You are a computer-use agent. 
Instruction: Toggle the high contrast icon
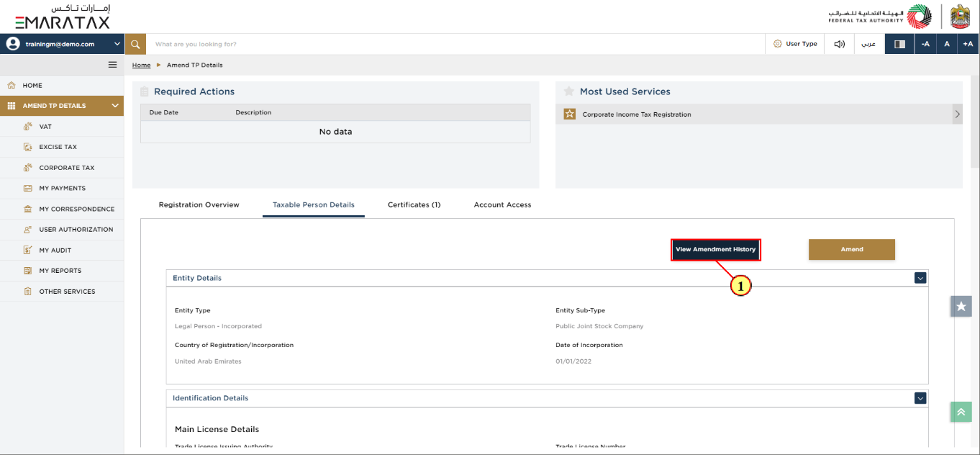click(x=899, y=44)
